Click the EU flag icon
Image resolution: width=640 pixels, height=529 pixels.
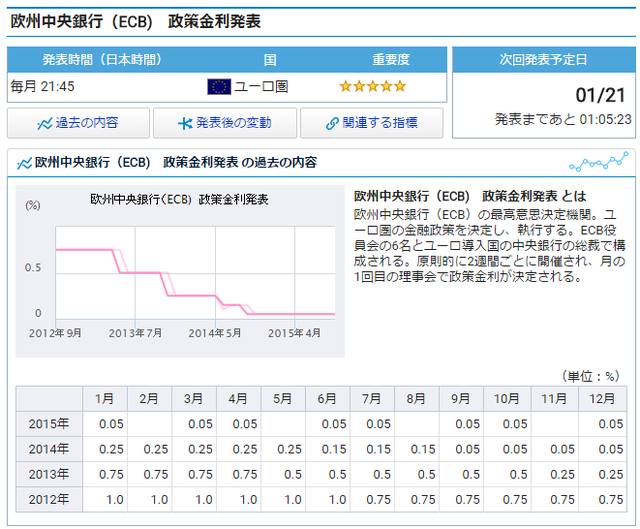[x=219, y=87]
